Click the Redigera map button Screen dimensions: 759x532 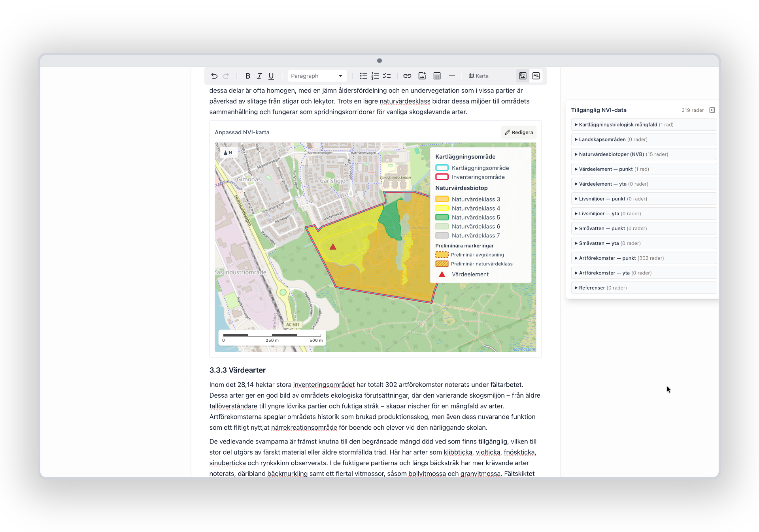tap(519, 132)
